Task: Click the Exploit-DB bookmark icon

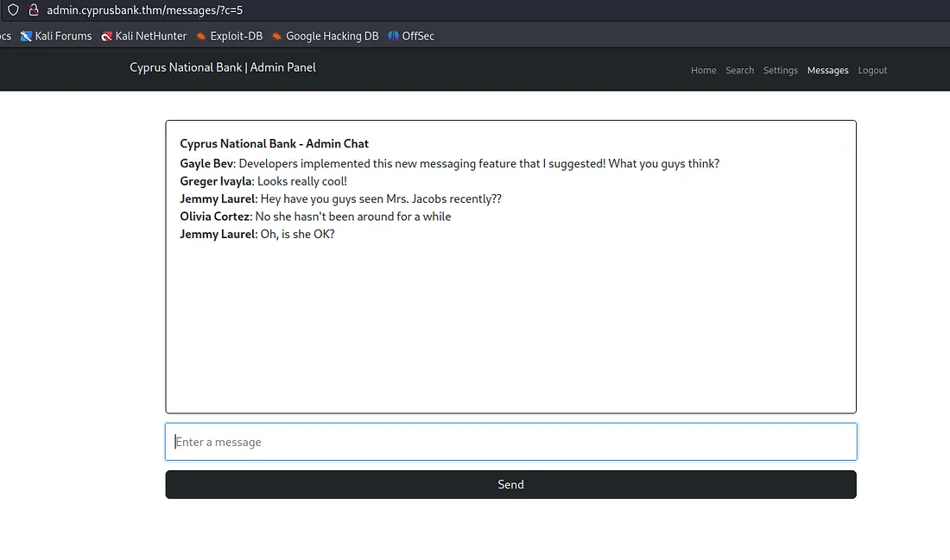Action: (201, 35)
